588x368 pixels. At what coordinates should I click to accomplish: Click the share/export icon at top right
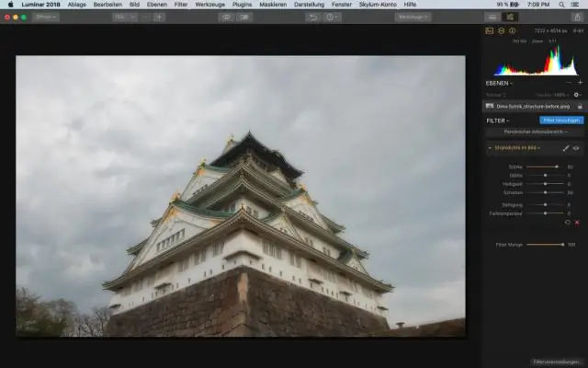(x=576, y=17)
